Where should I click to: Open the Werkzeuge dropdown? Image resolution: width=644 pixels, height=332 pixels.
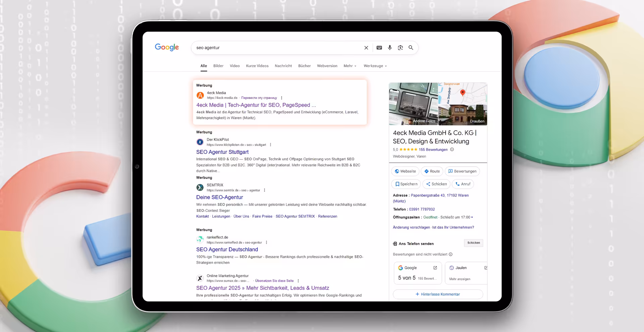(373, 66)
